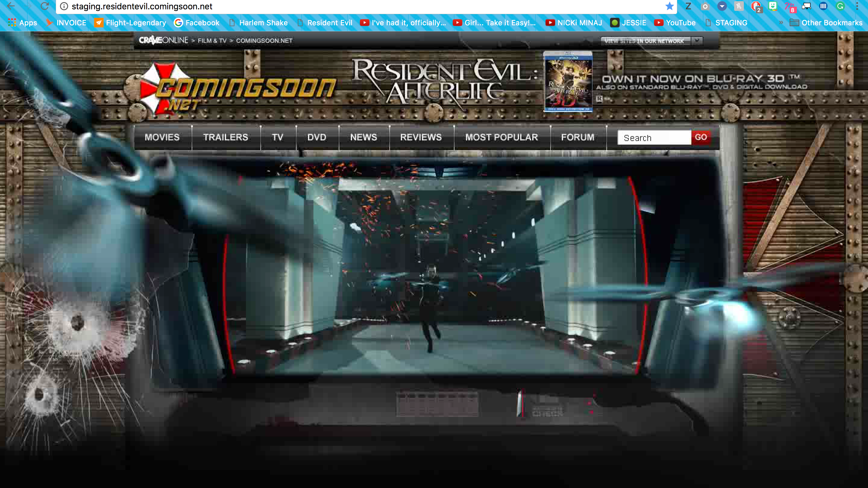Click the Blu-ray 3D cover thumbnail
The height and width of the screenshot is (488, 868).
[568, 82]
